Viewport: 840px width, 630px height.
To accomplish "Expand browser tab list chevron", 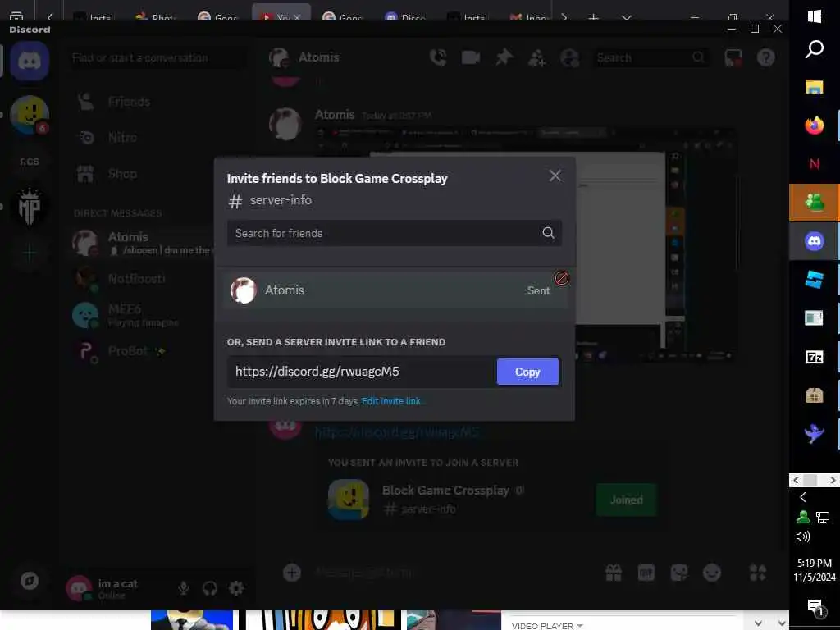I will point(626,16).
